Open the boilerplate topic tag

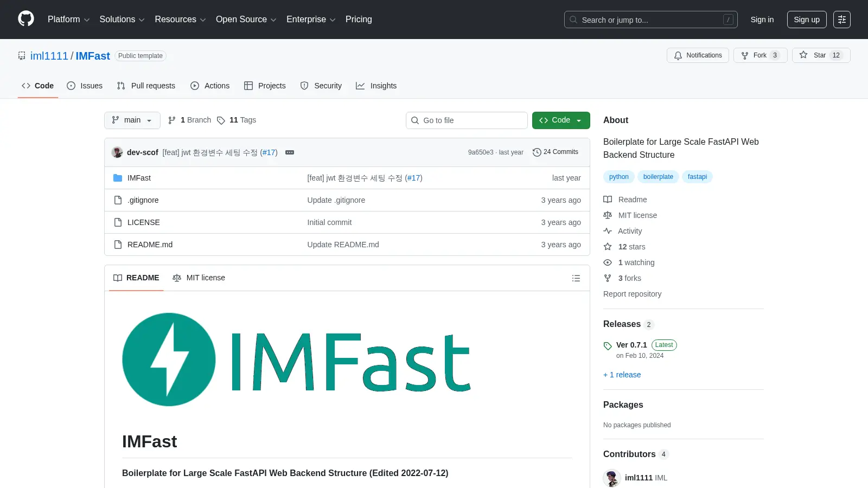(x=658, y=177)
